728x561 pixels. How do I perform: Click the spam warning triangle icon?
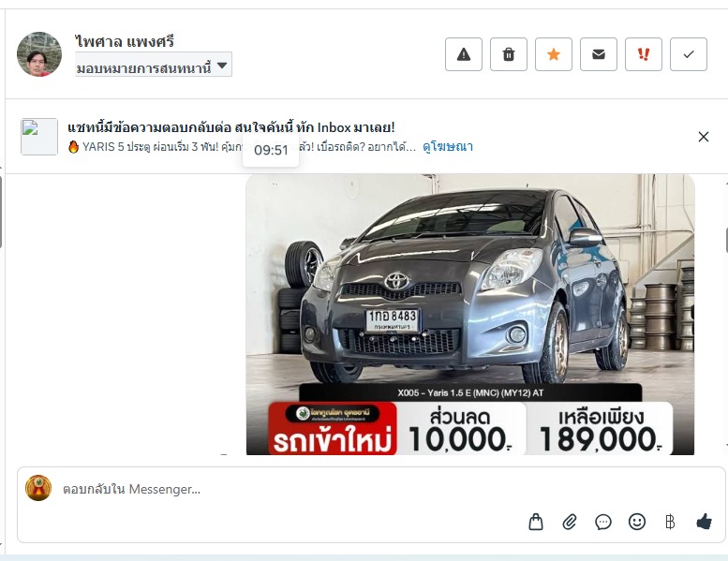point(464,54)
